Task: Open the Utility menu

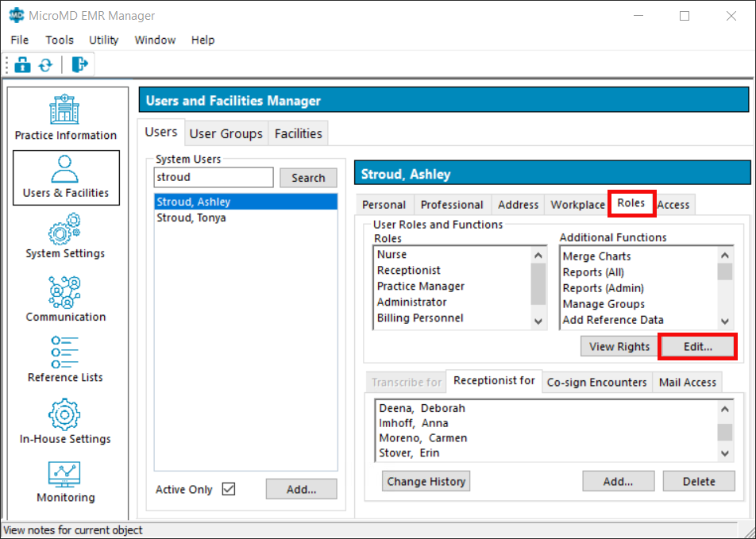Action: (104, 40)
